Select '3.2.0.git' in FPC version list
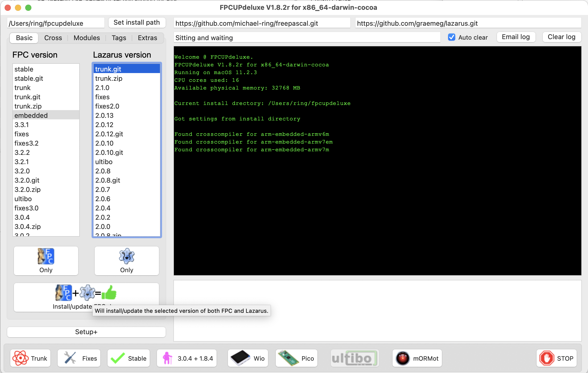This screenshot has width=588, height=373. [46, 180]
